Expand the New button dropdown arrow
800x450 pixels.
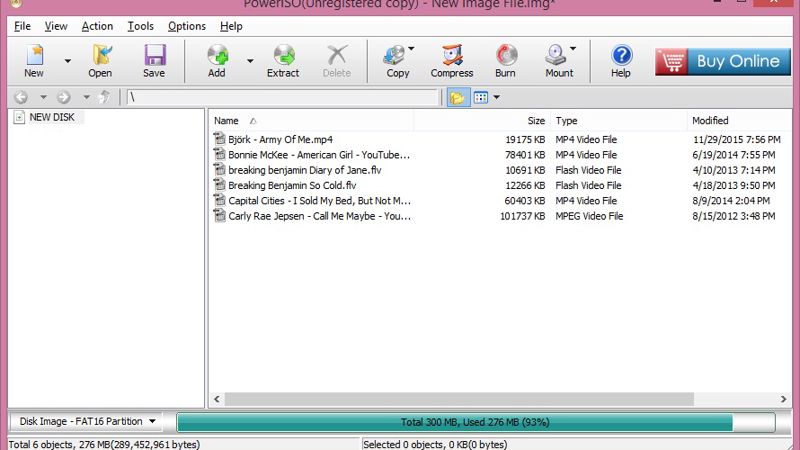tap(67, 61)
